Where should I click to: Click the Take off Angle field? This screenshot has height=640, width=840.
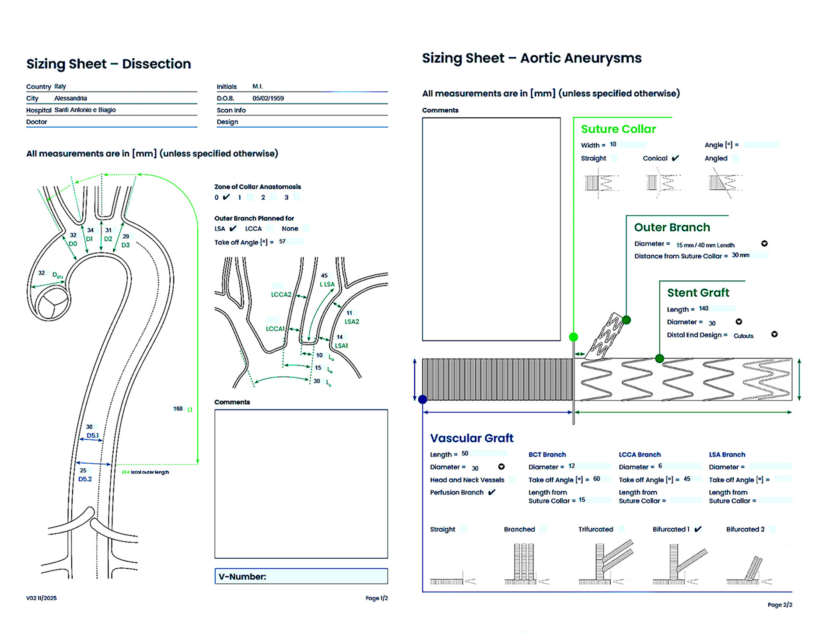tap(291, 241)
